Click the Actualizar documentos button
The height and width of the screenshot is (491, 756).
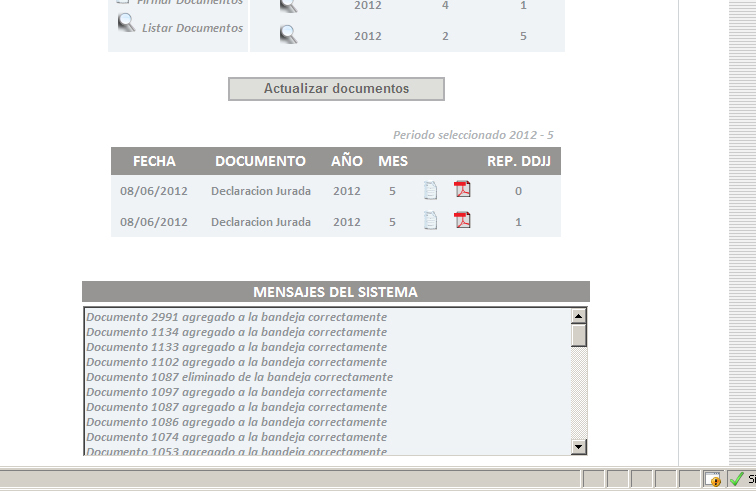click(336, 89)
